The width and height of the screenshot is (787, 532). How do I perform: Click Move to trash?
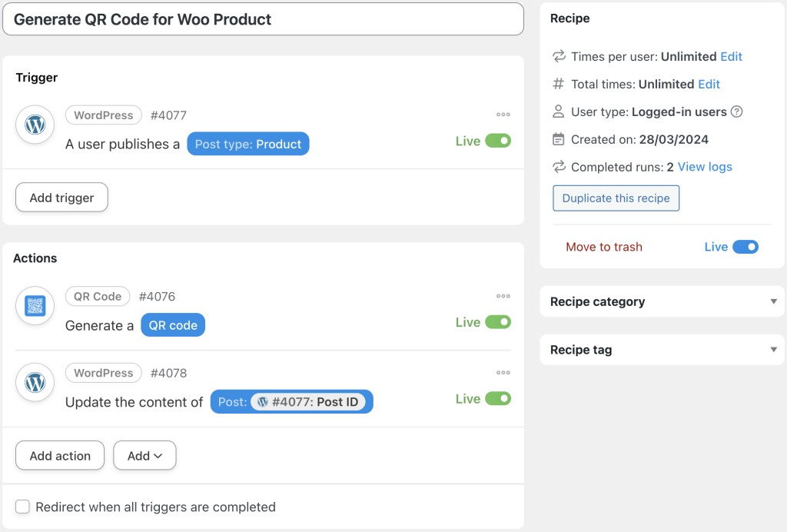604,247
